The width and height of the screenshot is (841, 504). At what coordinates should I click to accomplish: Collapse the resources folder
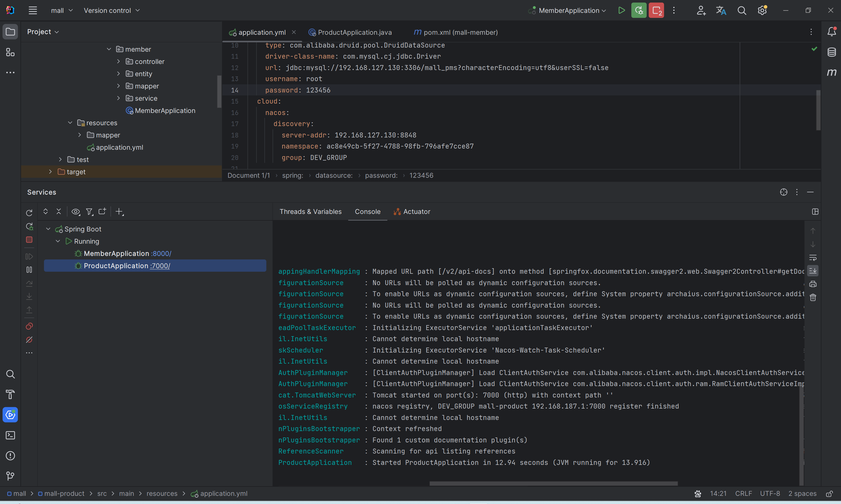[x=70, y=123]
